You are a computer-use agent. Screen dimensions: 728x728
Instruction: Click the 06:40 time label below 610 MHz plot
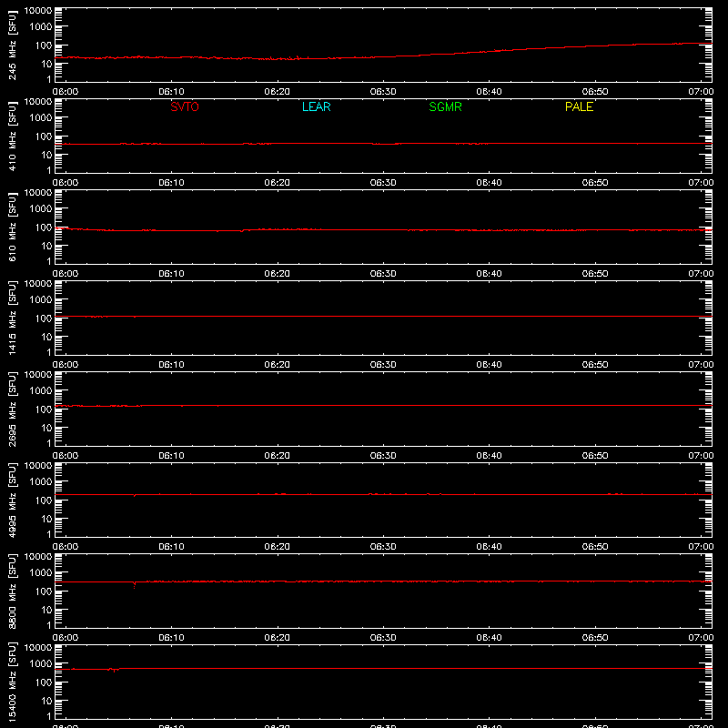[x=489, y=274]
